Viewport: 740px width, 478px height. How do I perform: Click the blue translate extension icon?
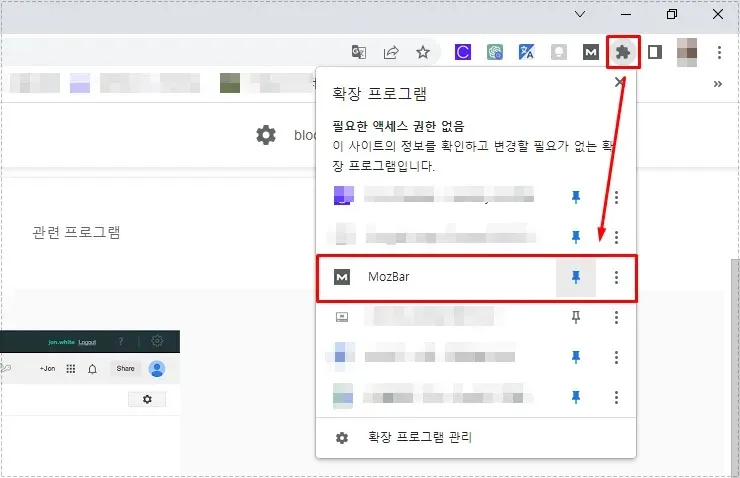click(526, 52)
